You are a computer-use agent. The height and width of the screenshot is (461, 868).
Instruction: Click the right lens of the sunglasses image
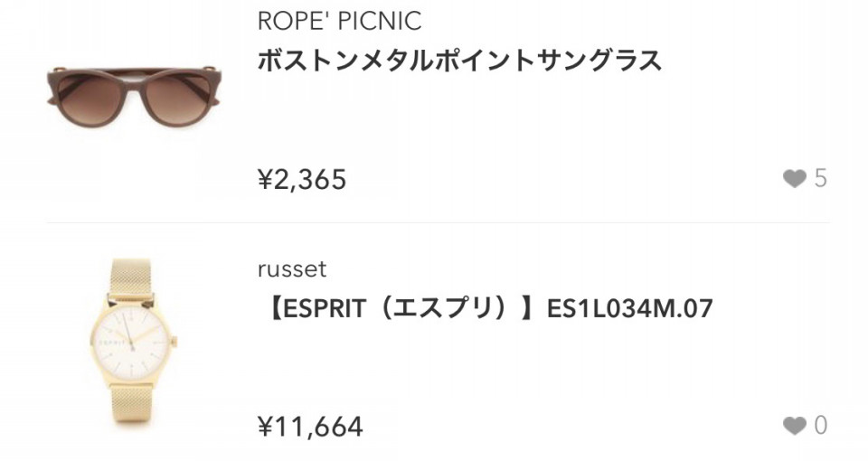(179, 99)
